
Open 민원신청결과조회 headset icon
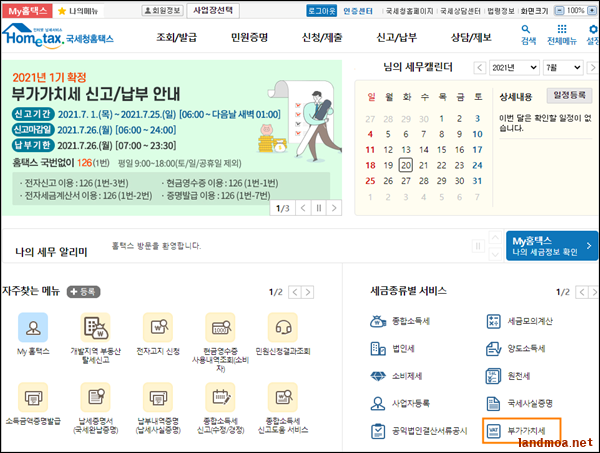pos(283,328)
